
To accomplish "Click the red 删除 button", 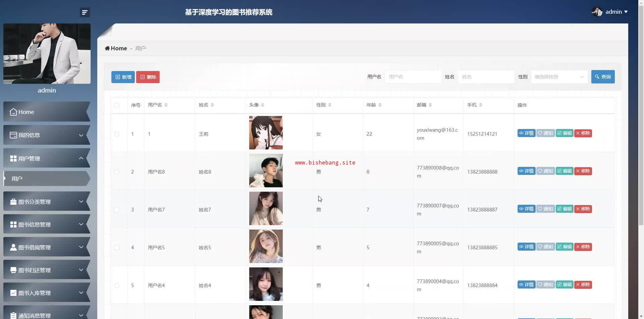I will click(x=148, y=77).
